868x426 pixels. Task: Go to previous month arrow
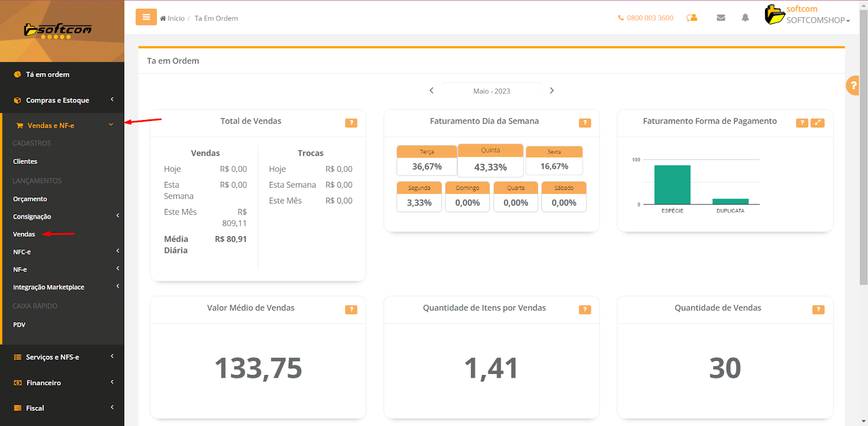[x=431, y=91]
